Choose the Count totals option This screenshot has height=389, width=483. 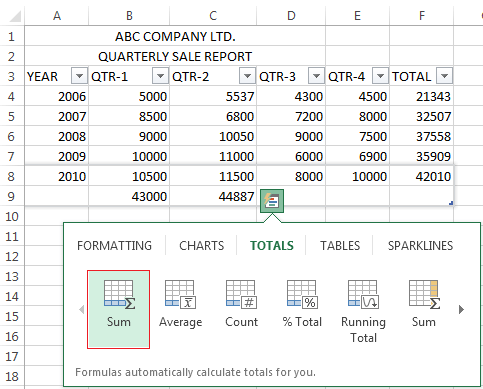pyautogui.click(x=241, y=304)
